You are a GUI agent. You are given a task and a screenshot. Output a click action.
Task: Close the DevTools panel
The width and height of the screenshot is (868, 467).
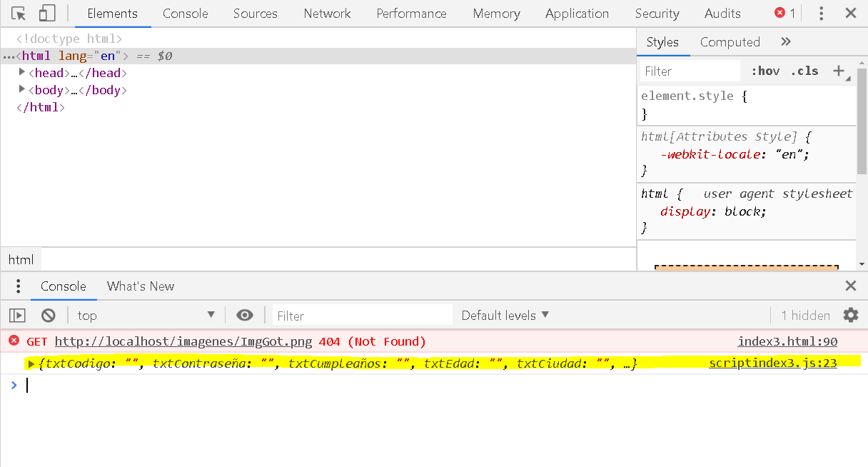click(851, 14)
